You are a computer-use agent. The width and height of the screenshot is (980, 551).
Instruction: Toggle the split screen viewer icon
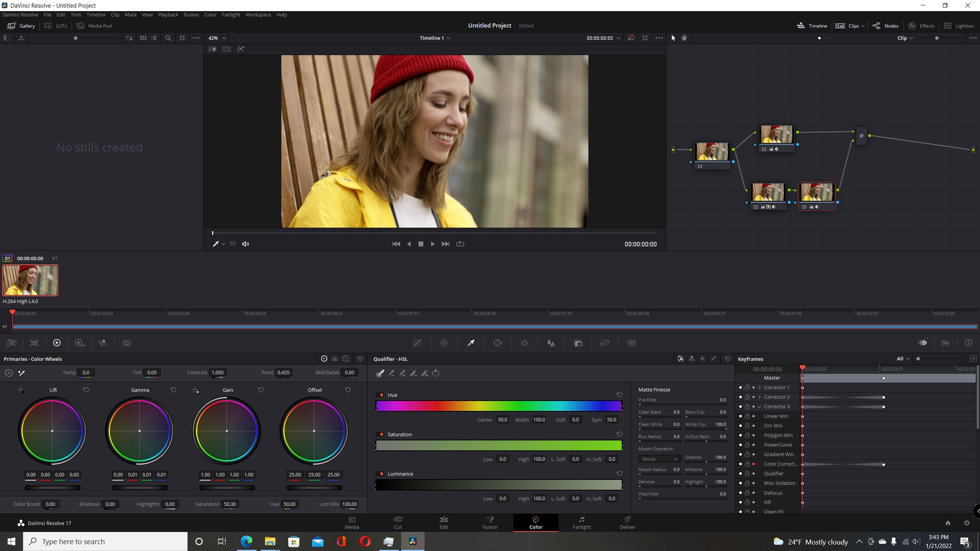[x=226, y=49]
